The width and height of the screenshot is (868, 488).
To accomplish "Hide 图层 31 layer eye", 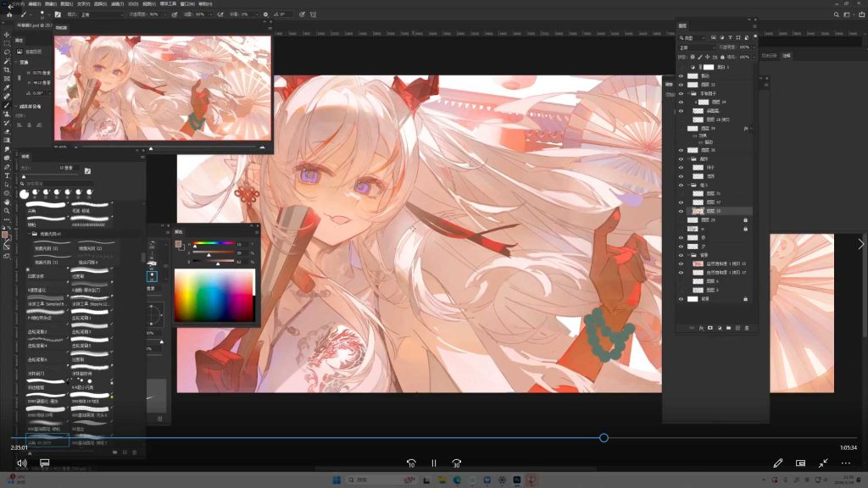I will tap(681, 194).
